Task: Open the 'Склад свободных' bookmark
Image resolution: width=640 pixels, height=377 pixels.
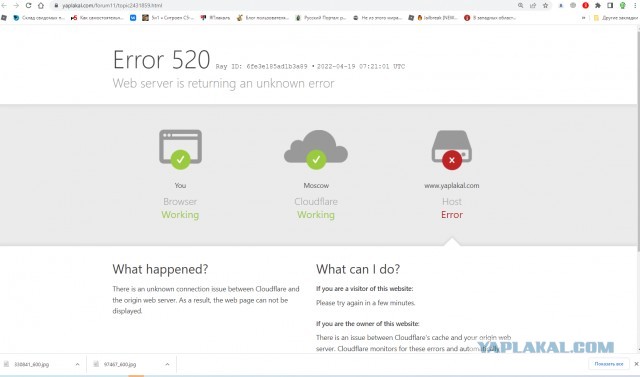Action: (39, 18)
